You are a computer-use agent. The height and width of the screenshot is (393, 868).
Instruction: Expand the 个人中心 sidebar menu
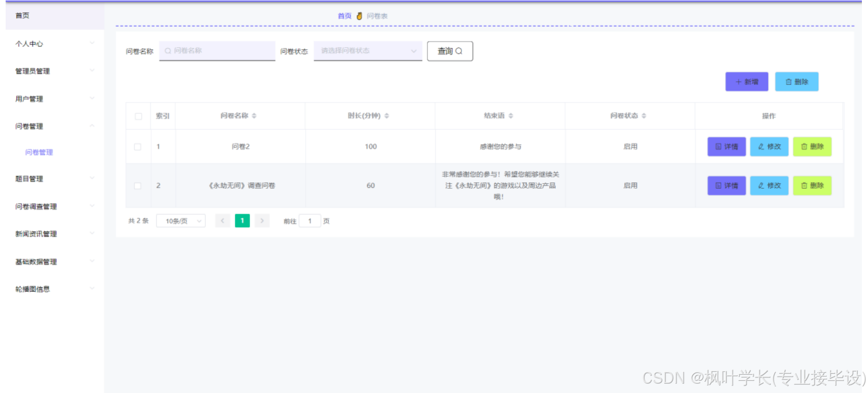[x=54, y=44]
